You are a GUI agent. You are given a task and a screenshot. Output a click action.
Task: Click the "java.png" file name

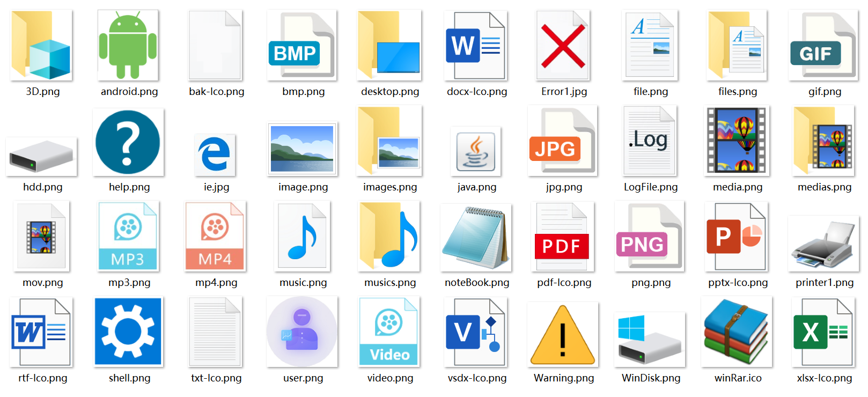[477, 187]
